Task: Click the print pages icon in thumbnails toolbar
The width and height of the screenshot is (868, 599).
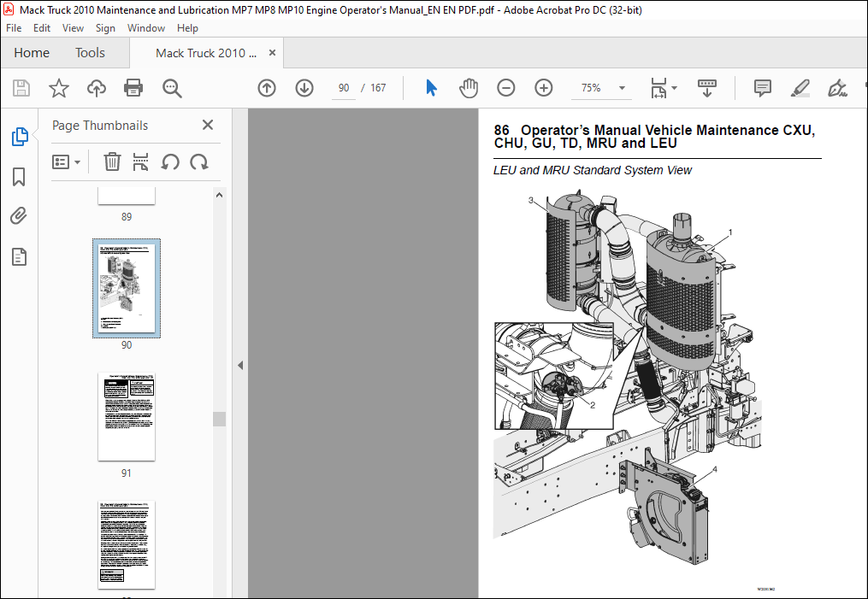Action: pos(140,162)
